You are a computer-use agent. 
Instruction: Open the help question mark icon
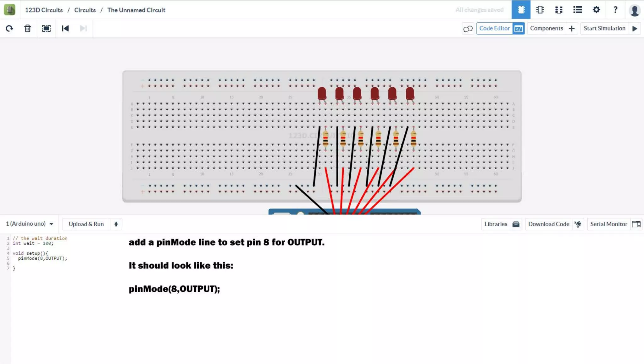615,10
